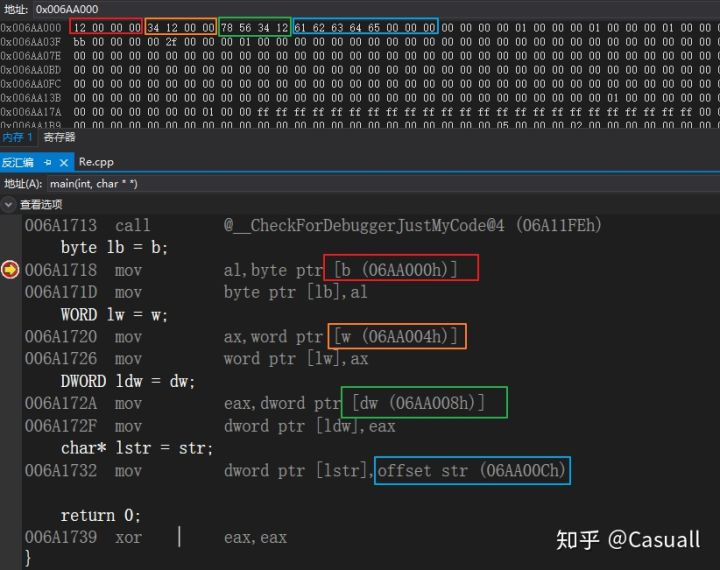Click the 'bb' byte in row 0x006AA03F
The width and height of the screenshot is (720, 570).
click(79, 42)
